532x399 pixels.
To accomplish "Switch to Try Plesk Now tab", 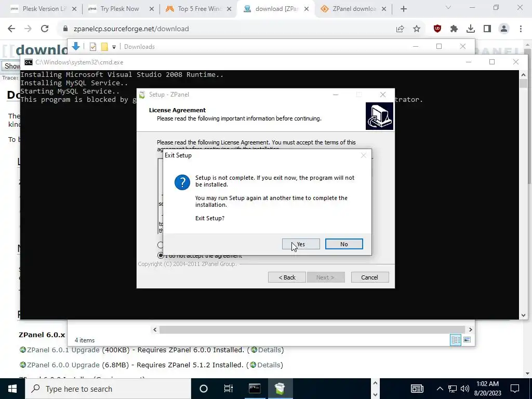I will tap(120, 9).
